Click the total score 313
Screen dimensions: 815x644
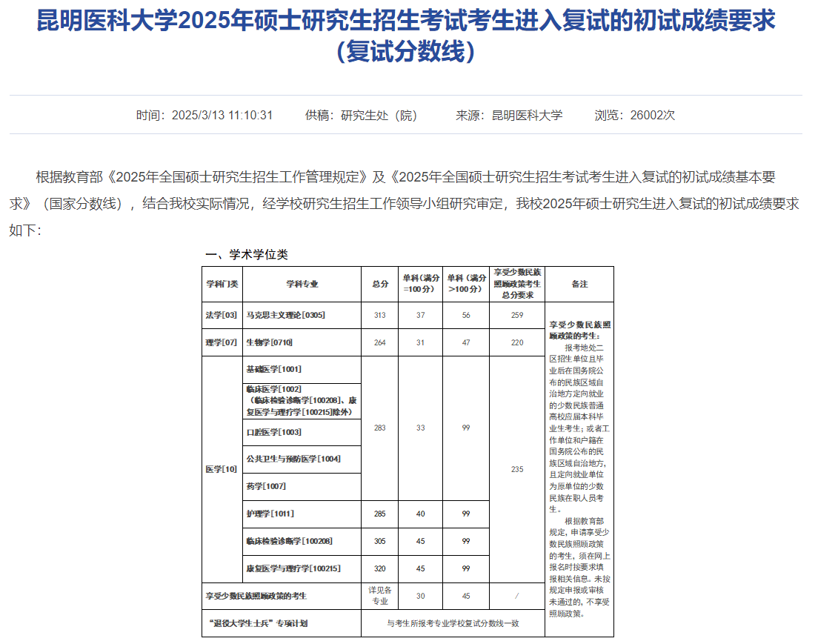[x=380, y=315]
